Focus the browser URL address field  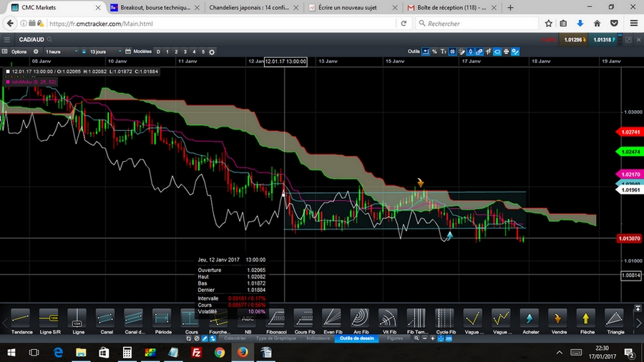(222, 24)
